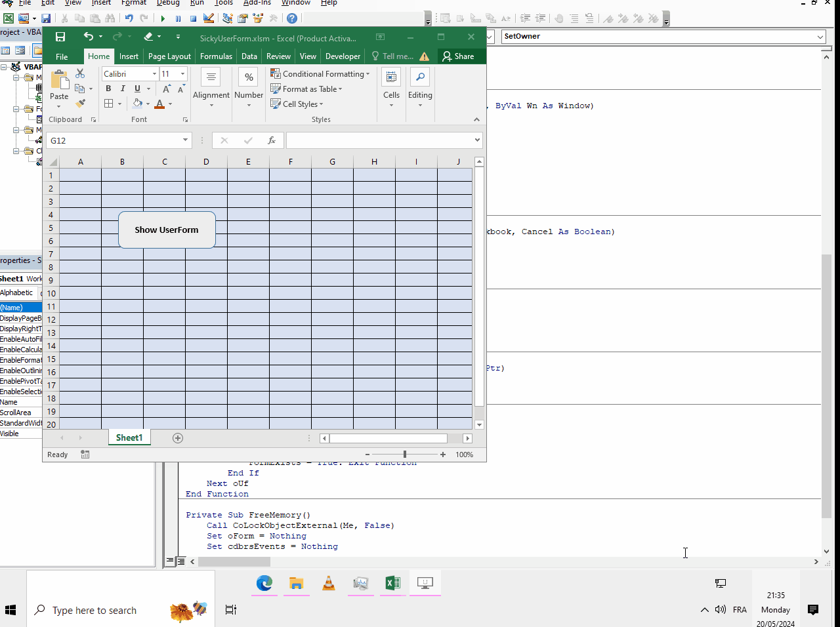This screenshot has width=840, height=627.
Task: Click the Cut scissors icon in Excel
Action: [80, 73]
